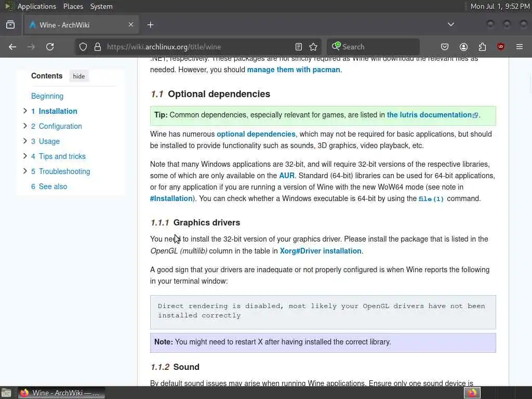The height and width of the screenshot is (399, 532).
Task: Click the clock showing Mon Jul 1
Action: (500, 6)
